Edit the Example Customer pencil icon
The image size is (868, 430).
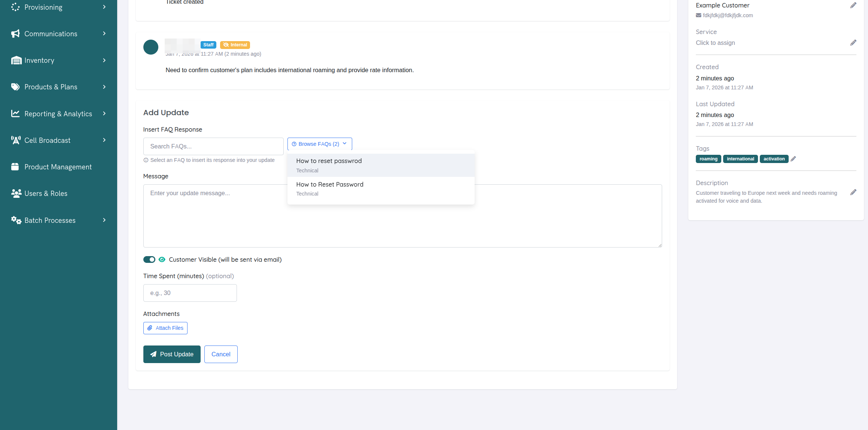(x=853, y=5)
